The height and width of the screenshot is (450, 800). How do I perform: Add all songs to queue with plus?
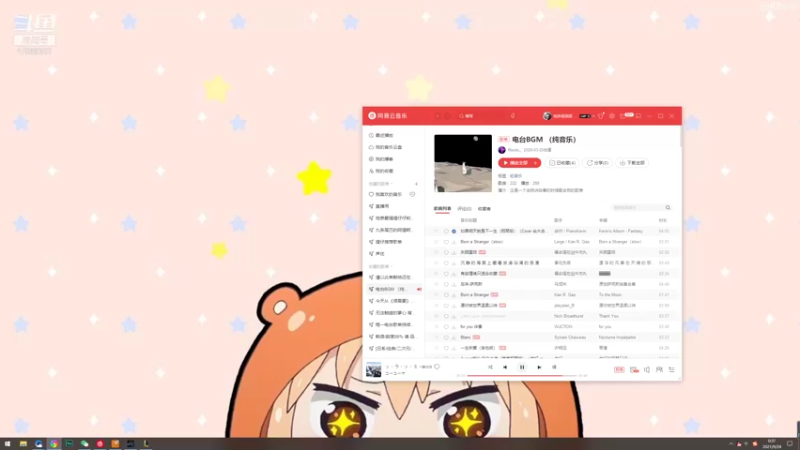536,163
